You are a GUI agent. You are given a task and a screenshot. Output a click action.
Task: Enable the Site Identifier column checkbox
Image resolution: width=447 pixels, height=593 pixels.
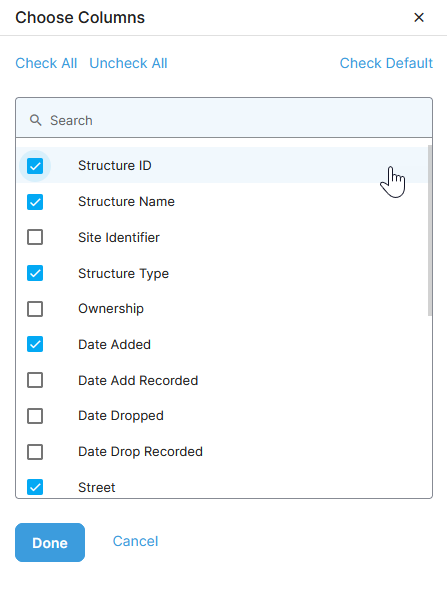(x=35, y=238)
